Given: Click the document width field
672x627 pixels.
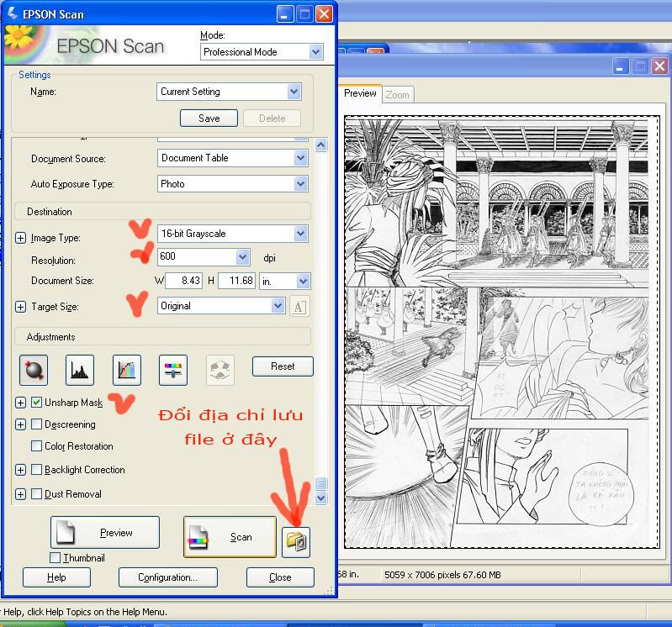Looking at the screenshot, I should (x=184, y=281).
